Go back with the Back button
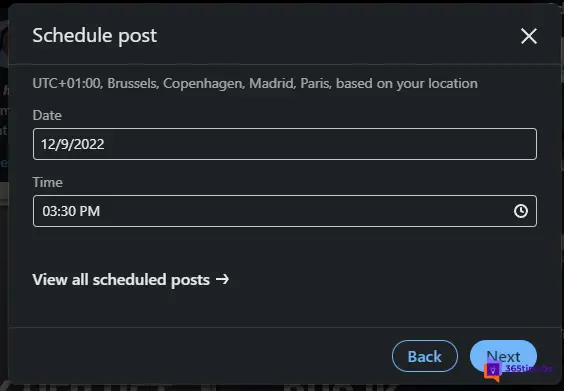Viewport: 564px width, 391px height. pos(425,356)
